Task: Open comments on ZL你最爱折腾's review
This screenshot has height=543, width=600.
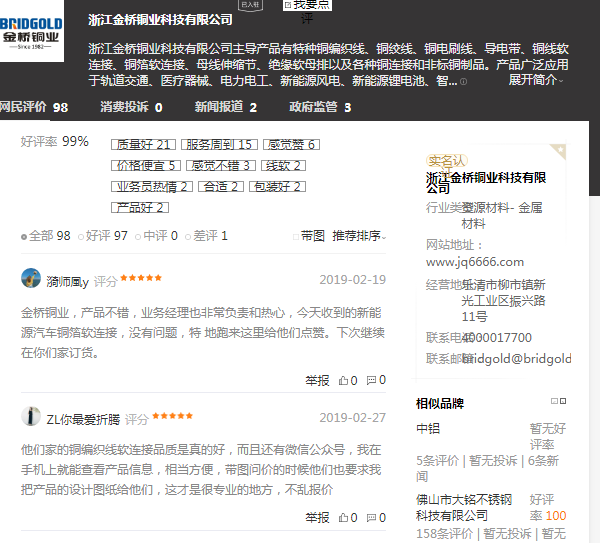Action: tap(376, 518)
